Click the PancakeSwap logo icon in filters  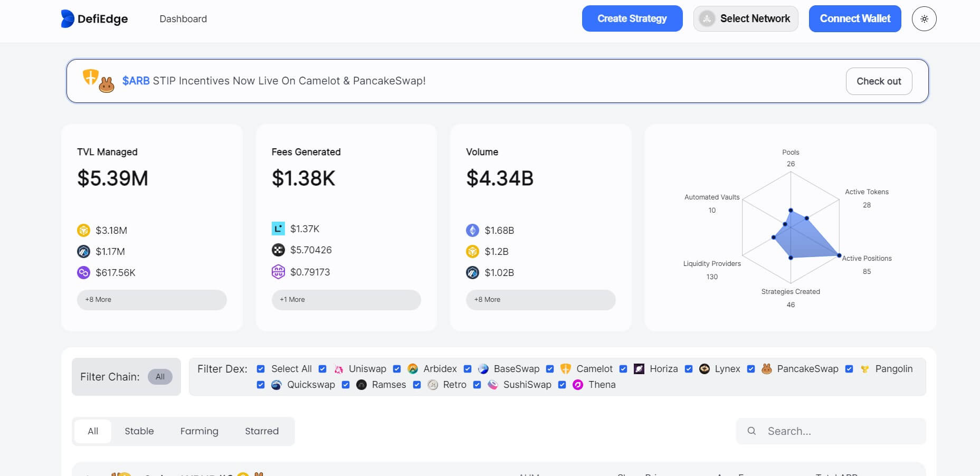pyautogui.click(x=767, y=369)
